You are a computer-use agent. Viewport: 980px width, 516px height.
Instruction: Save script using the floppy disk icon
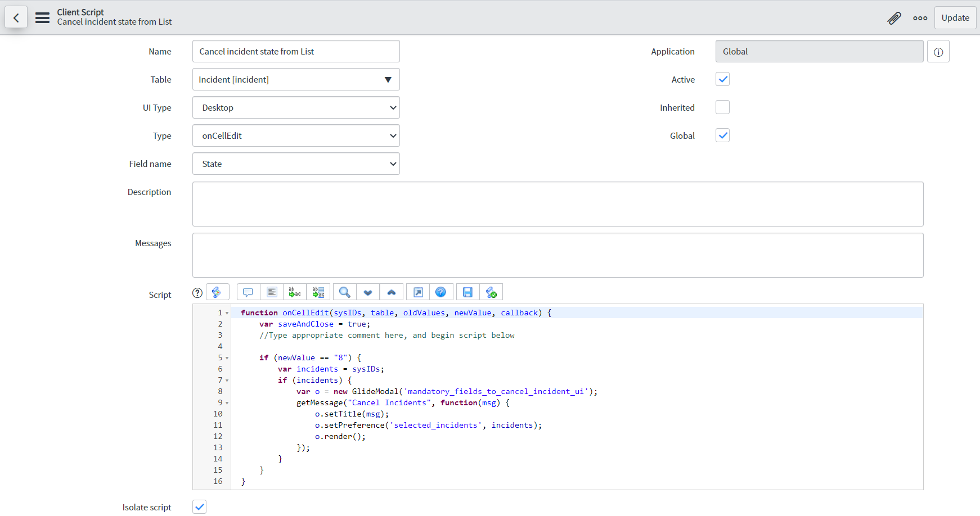467,292
